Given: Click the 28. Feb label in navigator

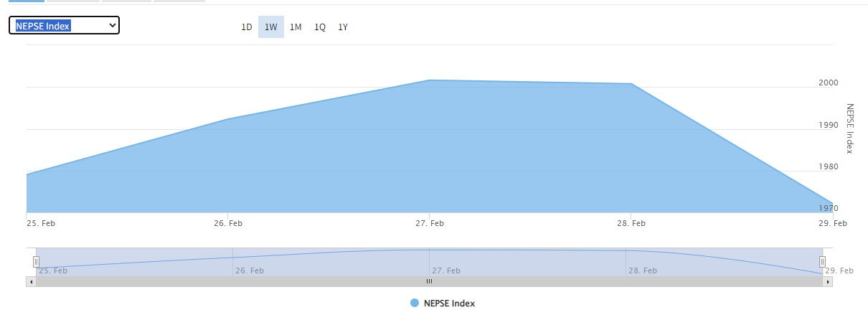Looking at the screenshot, I should coord(642,270).
